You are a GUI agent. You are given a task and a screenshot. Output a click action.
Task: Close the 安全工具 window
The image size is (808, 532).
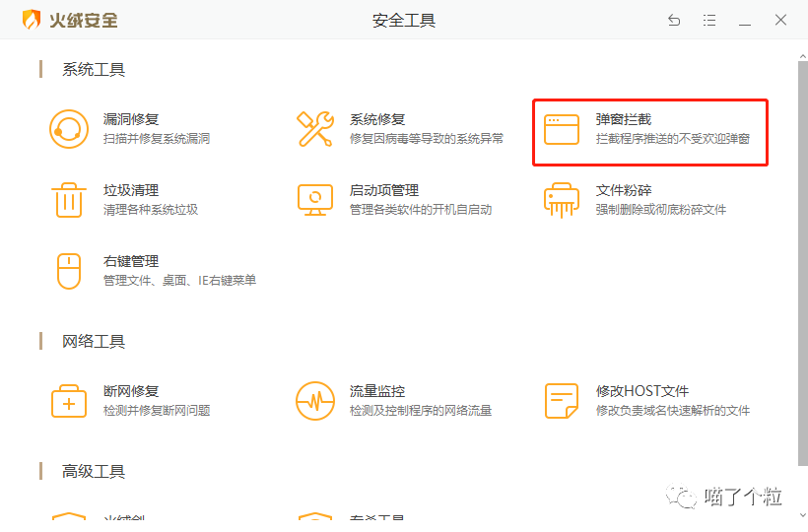point(780,20)
